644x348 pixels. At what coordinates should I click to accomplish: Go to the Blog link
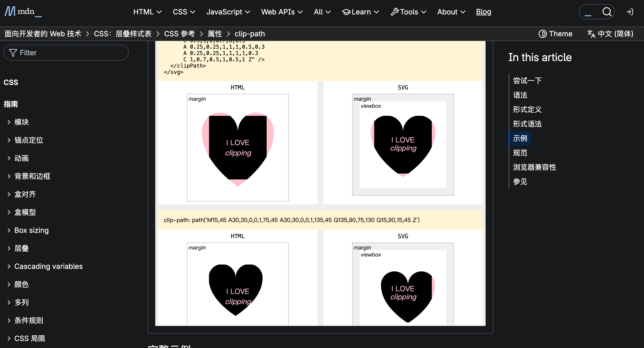point(483,12)
